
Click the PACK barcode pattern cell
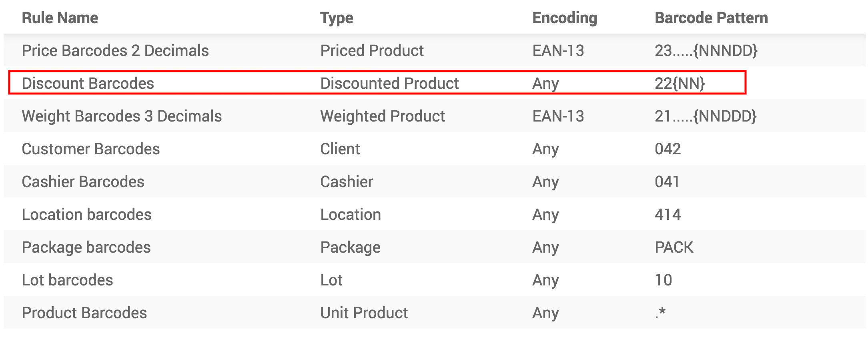click(x=674, y=247)
